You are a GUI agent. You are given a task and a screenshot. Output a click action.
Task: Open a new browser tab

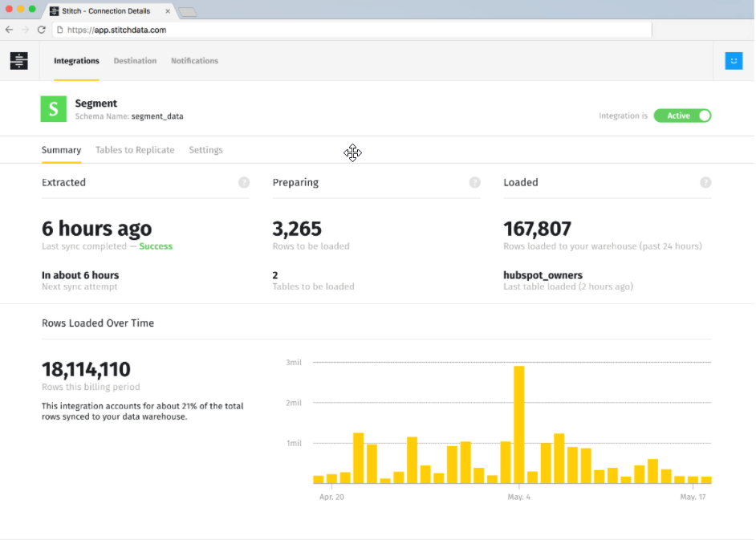pyautogui.click(x=187, y=12)
